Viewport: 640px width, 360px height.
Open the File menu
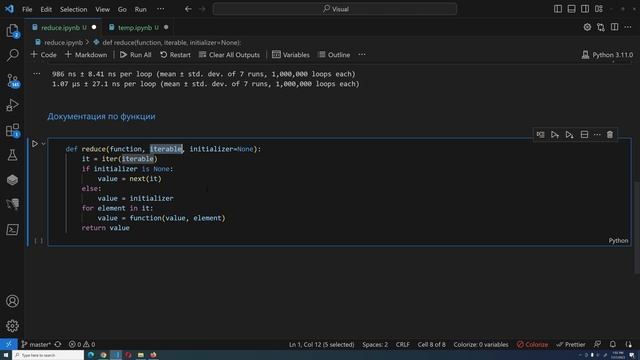[x=27, y=9]
